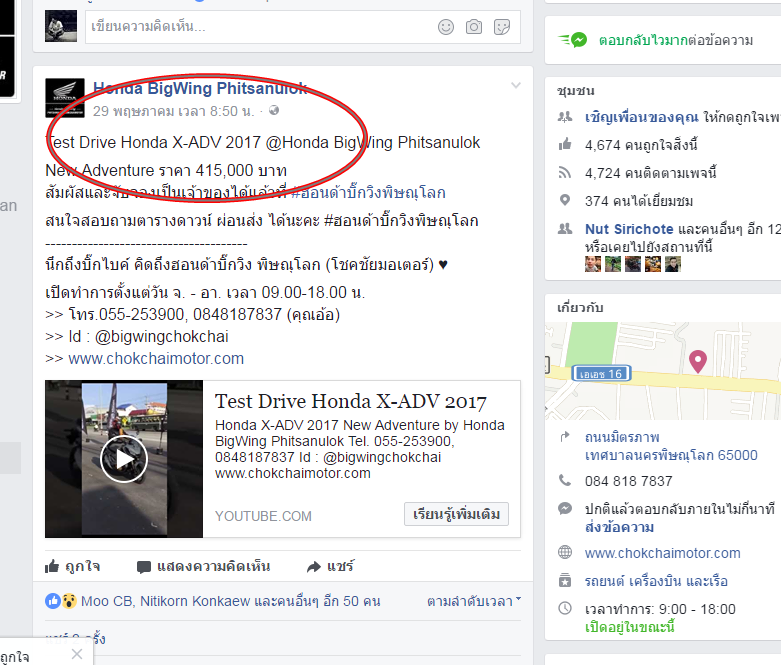Open the list of people who reacted
This screenshot has width=781, height=665.
click(x=231, y=601)
